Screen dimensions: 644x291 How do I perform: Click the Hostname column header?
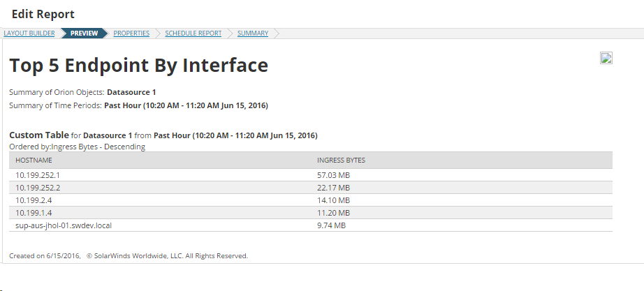click(x=34, y=160)
